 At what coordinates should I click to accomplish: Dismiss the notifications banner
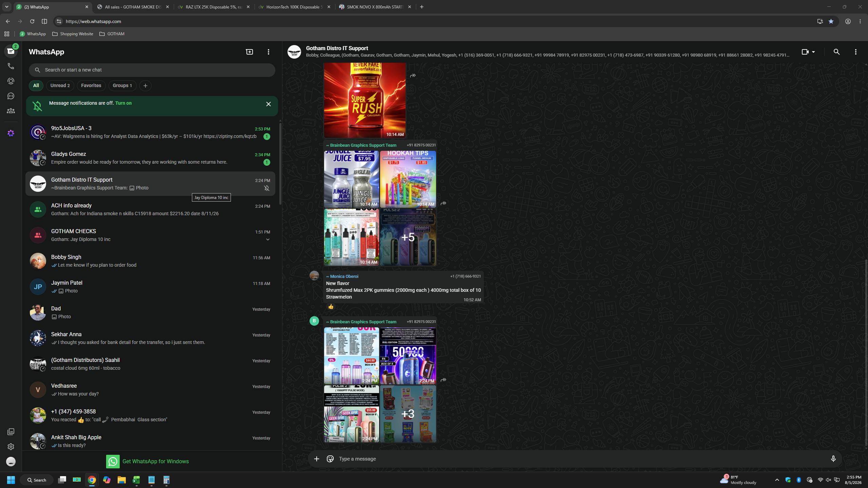(268, 104)
